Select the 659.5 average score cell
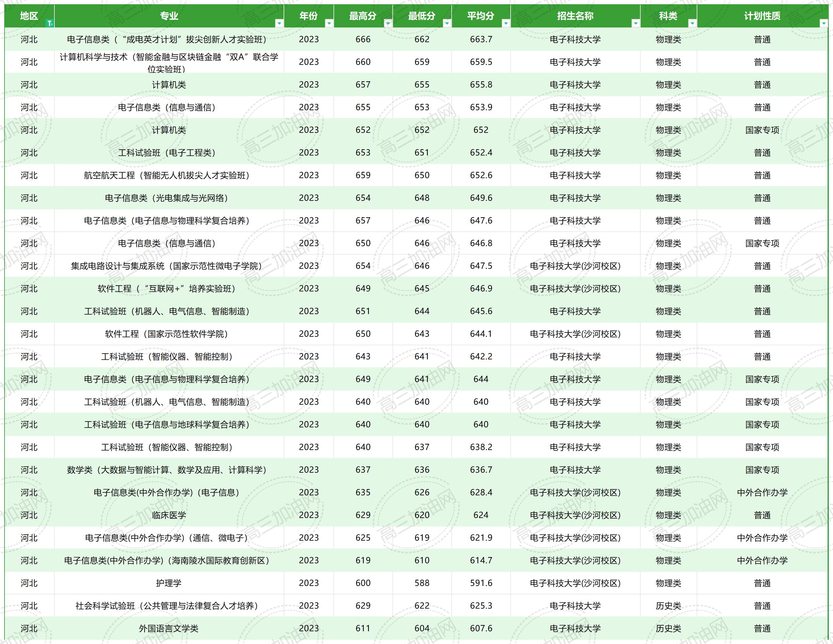Screen dimensions: 833x644 click(x=481, y=62)
